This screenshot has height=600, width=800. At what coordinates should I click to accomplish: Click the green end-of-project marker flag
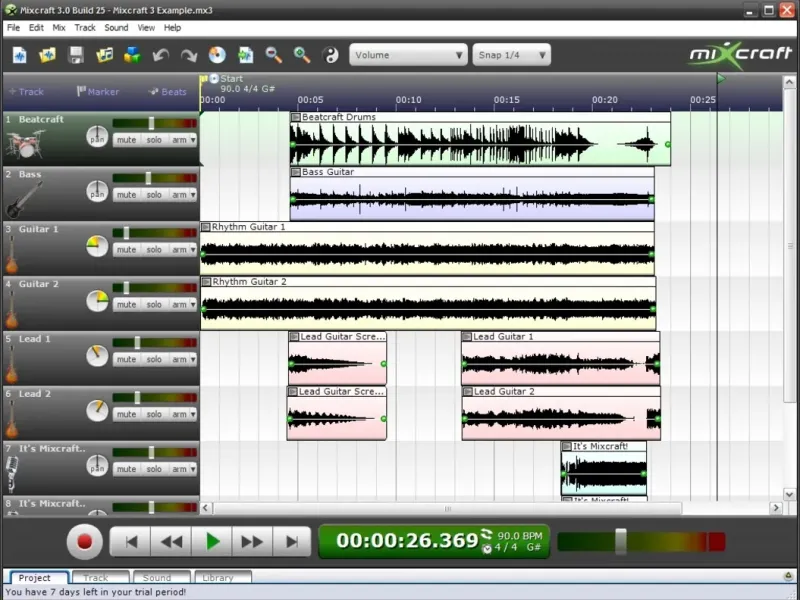721,79
